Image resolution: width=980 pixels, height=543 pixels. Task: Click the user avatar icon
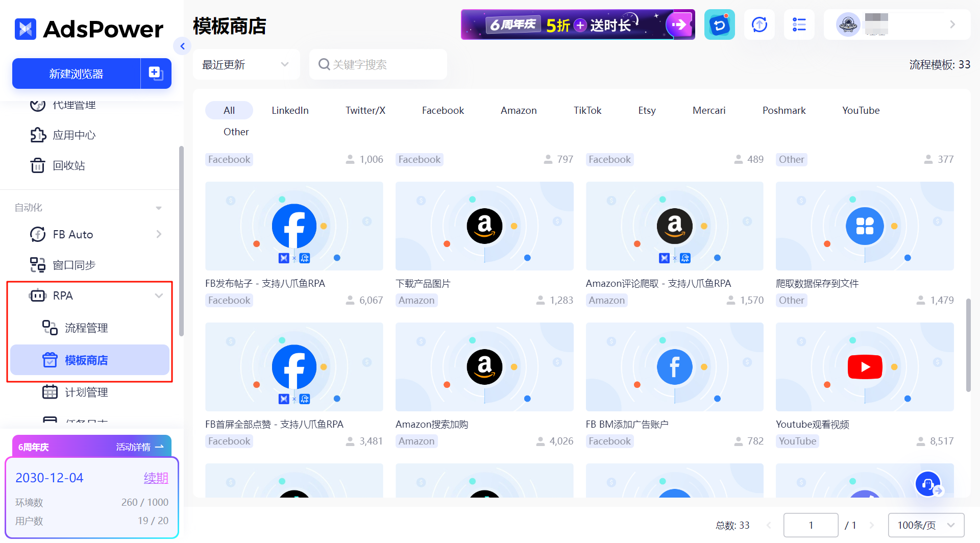[x=848, y=24]
